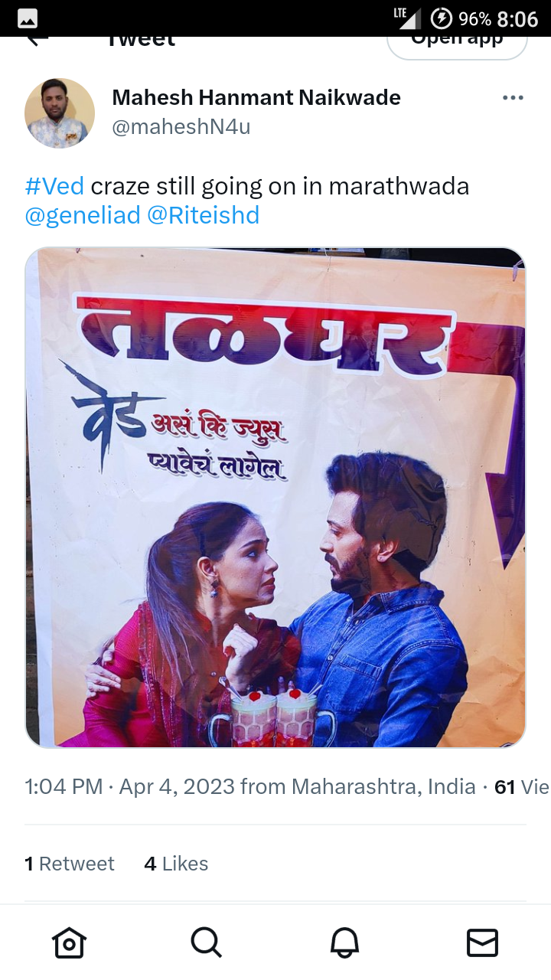Go back using the arrow icon

pos(37,39)
